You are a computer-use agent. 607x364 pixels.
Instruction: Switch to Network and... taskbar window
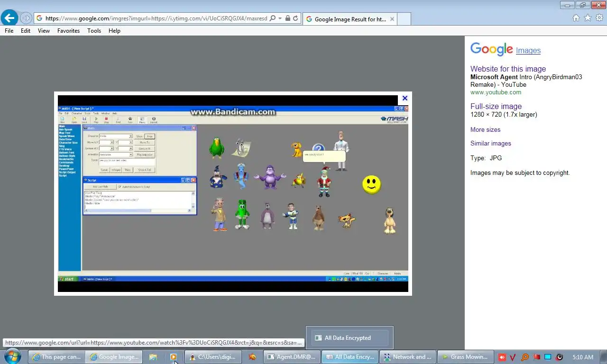tap(407, 357)
